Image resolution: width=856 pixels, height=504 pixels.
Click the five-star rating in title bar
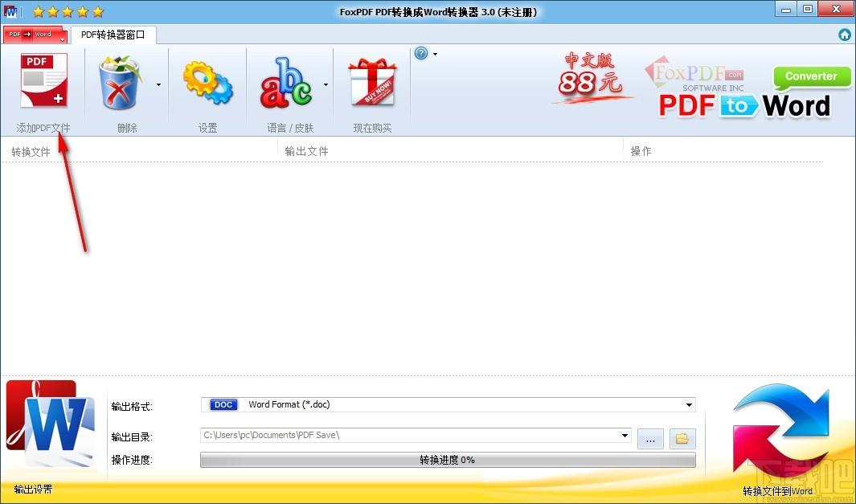click(x=68, y=11)
